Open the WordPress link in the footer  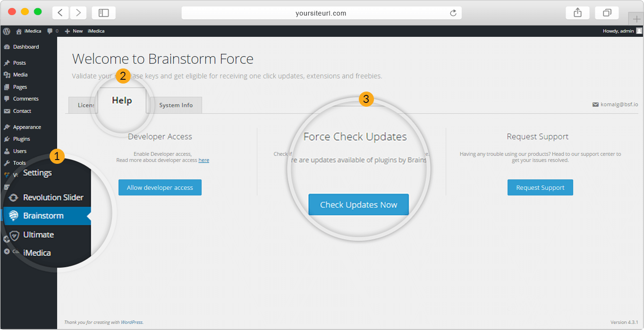[x=132, y=322]
